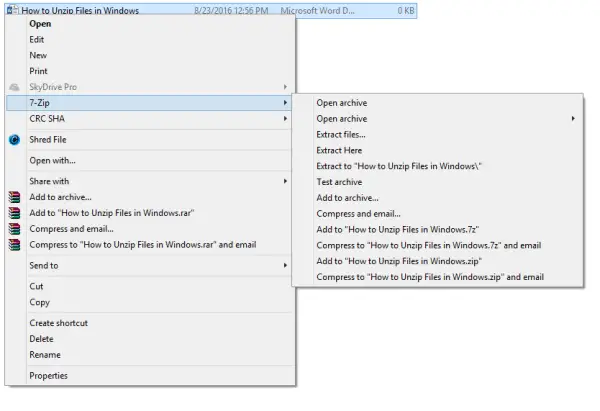Click the WinRAR icon next to Add to "How to Unzip Files in Windows.rar"

(x=14, y=213)
